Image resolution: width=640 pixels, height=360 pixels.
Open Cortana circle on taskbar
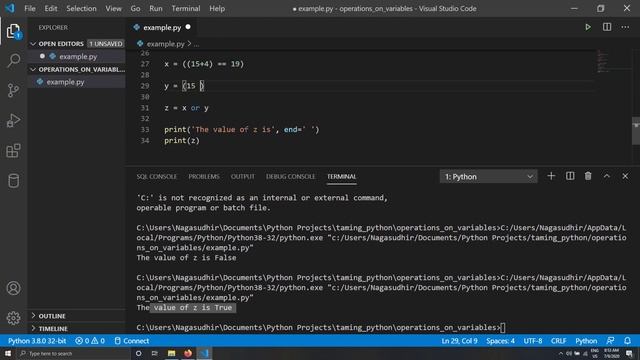pyautogui.click(x=139, y=353)
